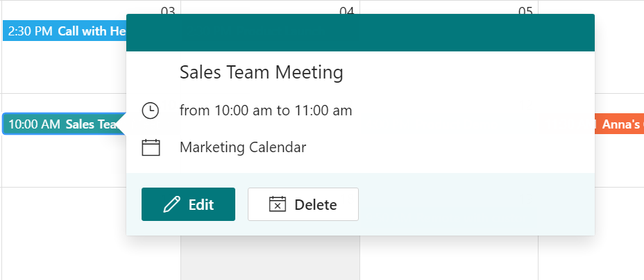The image size is (644, 280).
Task: Click the calendar icon beside Marketing Calendar
Action: pos(151,147)
